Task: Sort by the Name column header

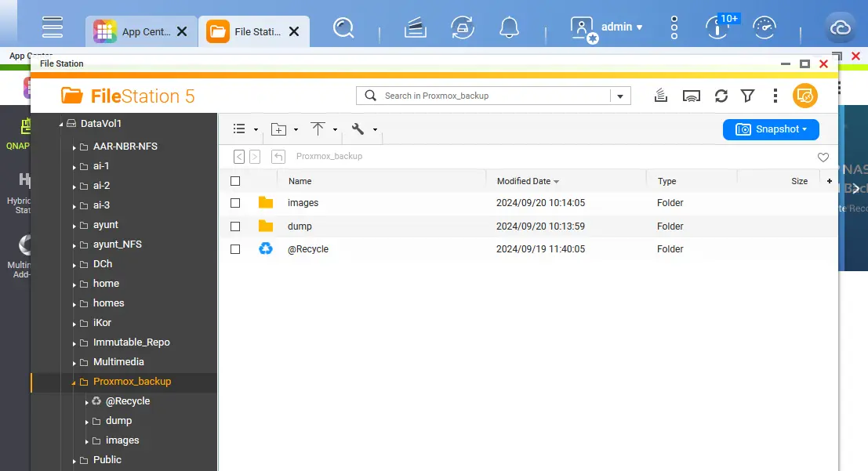Action: pyautogui.click(x=300, y=181)
